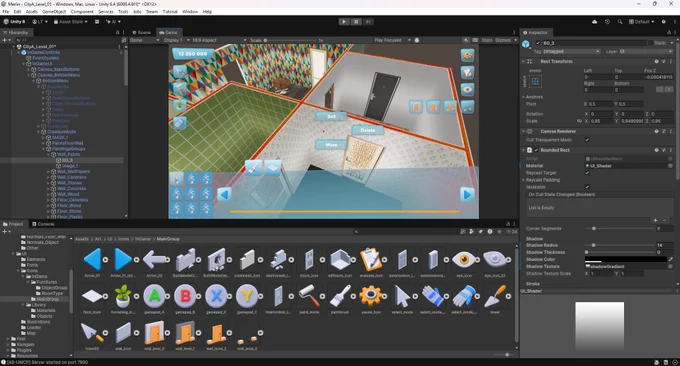Select the grey Arrow_02 asset

[x=154, y=259]
